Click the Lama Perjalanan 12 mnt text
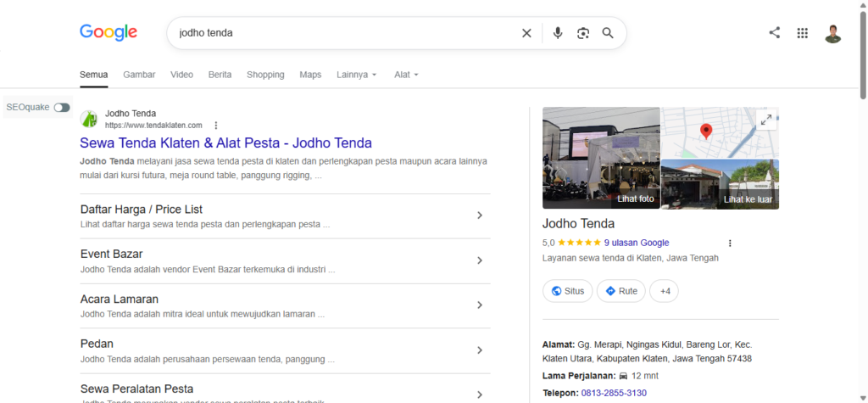The height and width of the screenshot is (403, 868). [601, 376]
